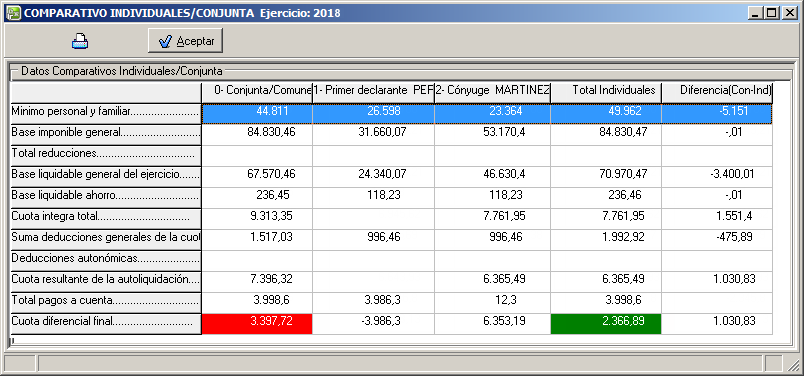
Task: Click the 84.830,46 conjunta cell
Action: tap(257, 134)
